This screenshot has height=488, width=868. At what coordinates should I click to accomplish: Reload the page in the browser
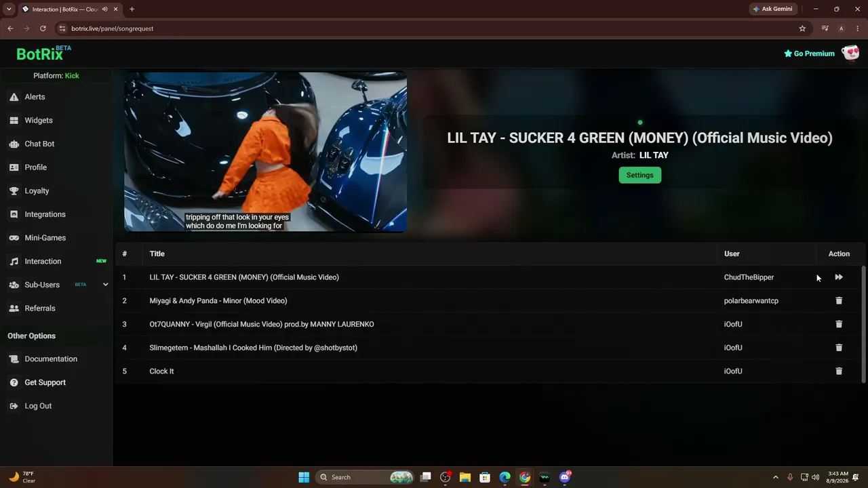pyautogui.click(x=43, y=28)
